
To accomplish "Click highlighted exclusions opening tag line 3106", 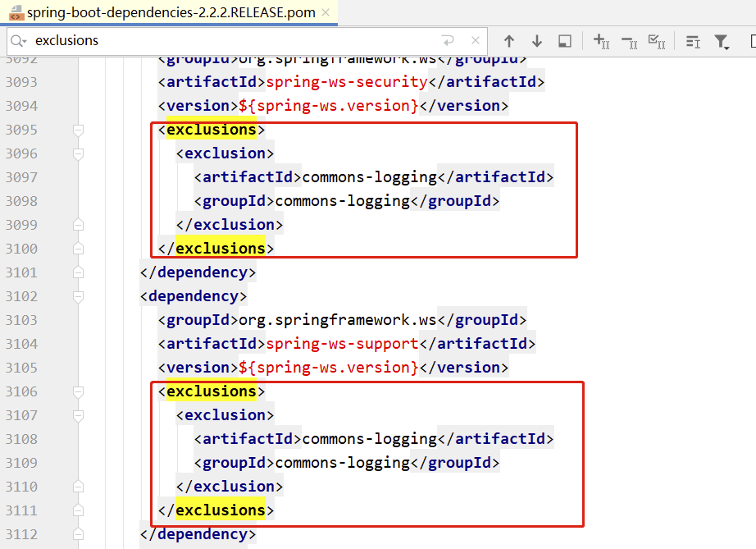I will point(212,391).
